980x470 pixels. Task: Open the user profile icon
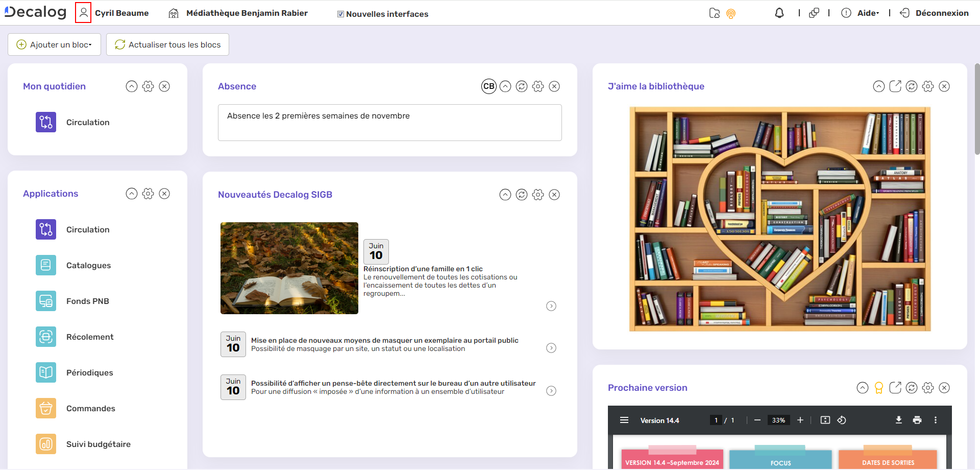click(x=83, y=13)
